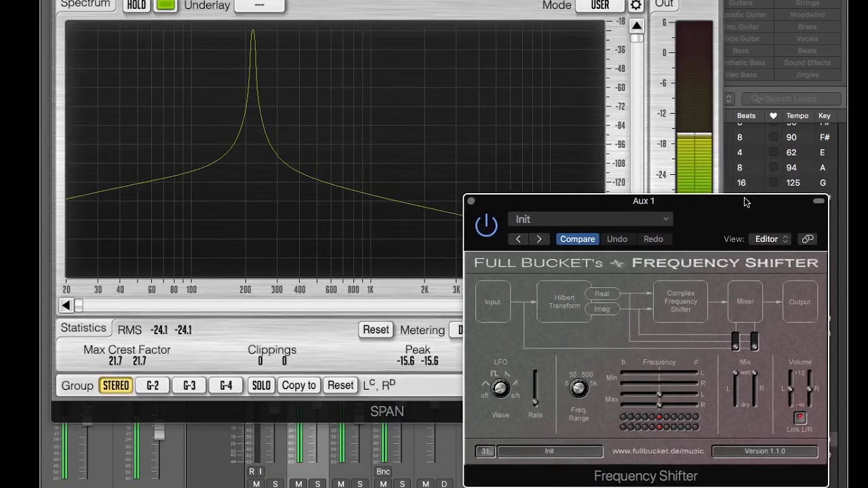
Task: Open the Mode USER selector
Action: [600, 5]
